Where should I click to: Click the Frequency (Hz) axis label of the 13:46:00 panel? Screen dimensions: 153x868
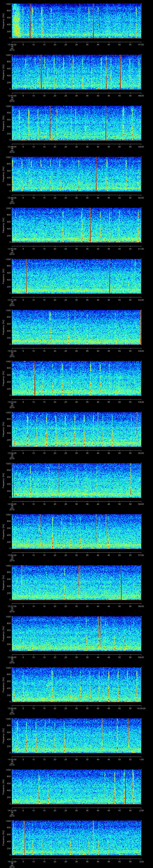(3, 21)
